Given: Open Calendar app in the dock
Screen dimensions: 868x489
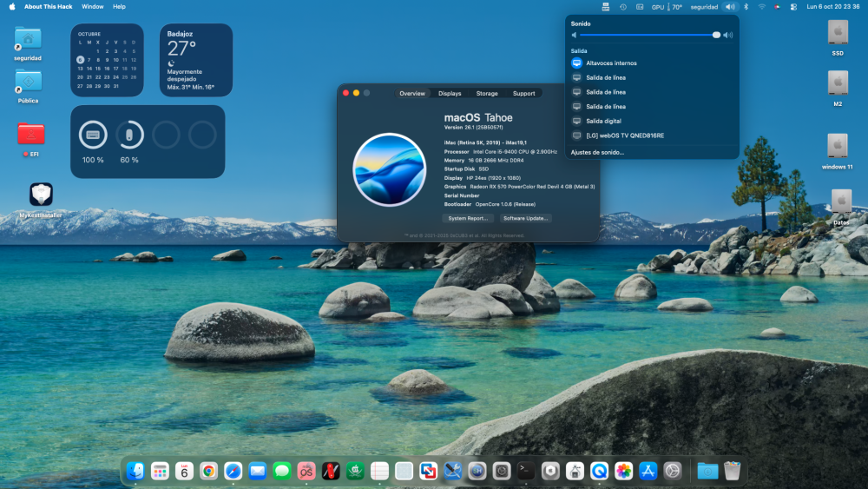Looking at the screenshot, I should (184, 472).
